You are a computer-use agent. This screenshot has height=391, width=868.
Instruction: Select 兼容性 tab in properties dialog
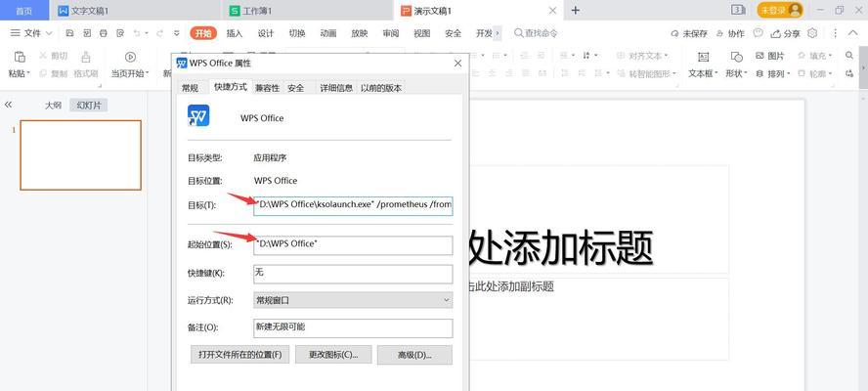pos(267,88)
